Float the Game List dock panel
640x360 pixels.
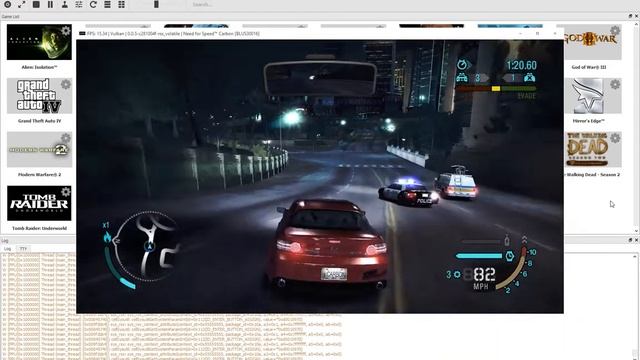(x=630, y=16)
